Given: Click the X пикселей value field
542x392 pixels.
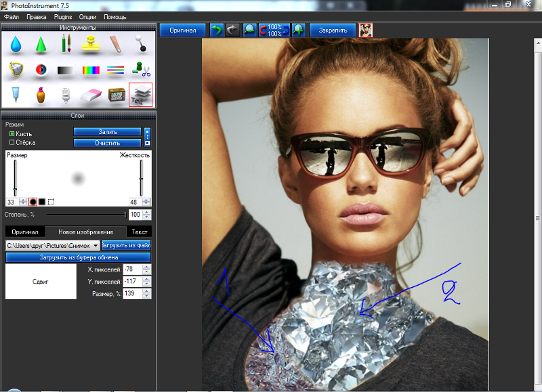Looking at the screenshot, I should 133,269.
